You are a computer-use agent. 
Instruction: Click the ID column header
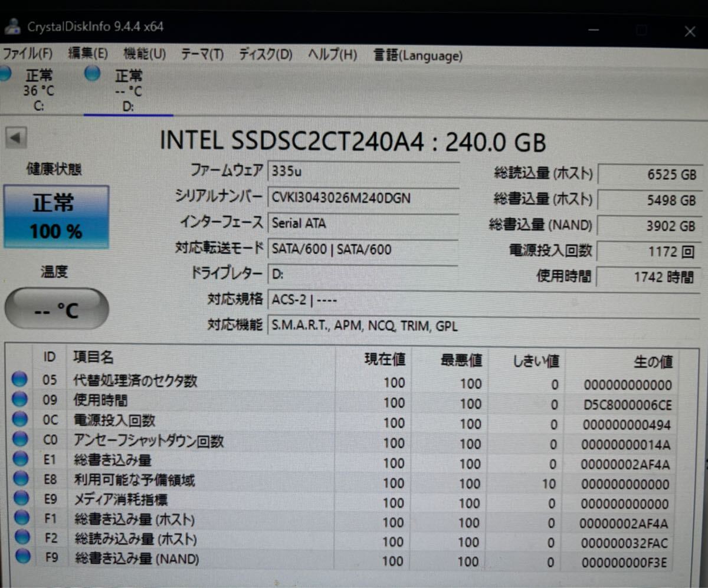(50, 357)
